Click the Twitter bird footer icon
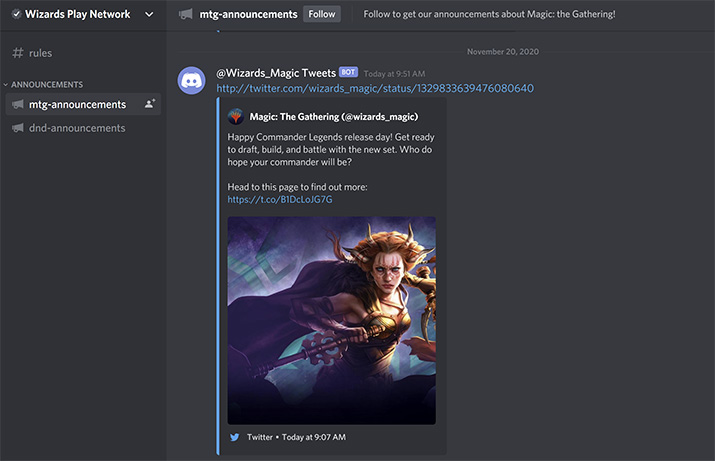Screen dimensions: 715x461 (x=234, y=437)
